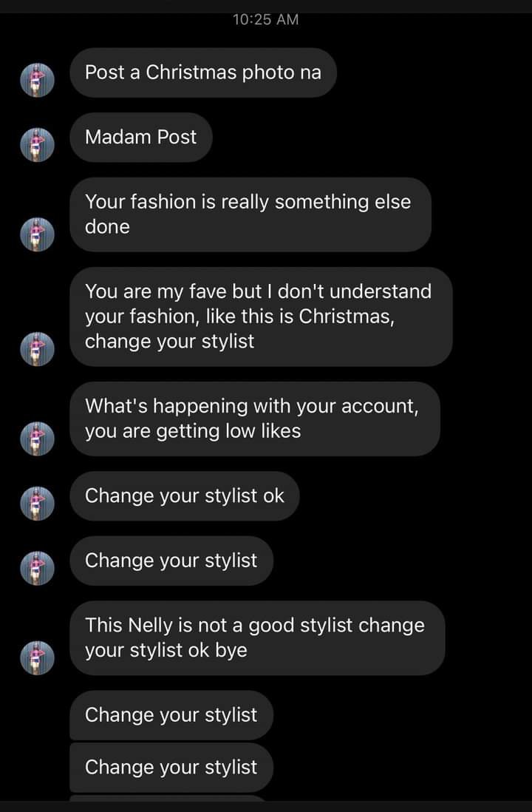This screenshot has width=532, height=812.
Task: Select the "Post a Christmas photo na" message
Action: 203,72
